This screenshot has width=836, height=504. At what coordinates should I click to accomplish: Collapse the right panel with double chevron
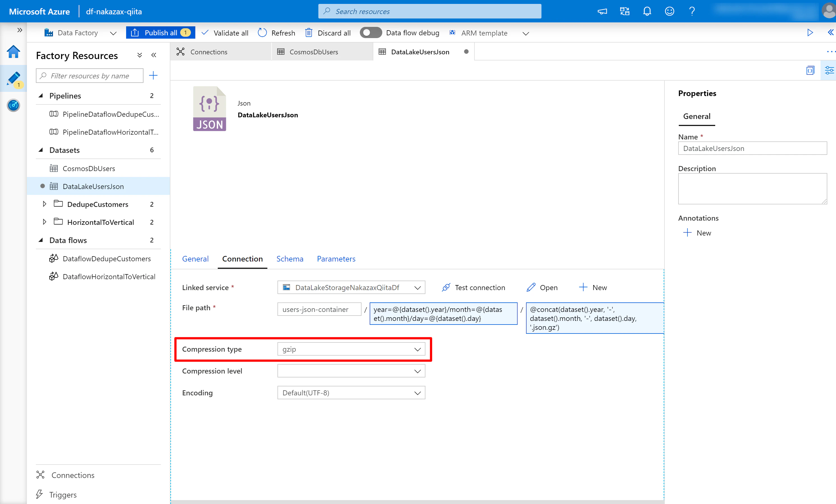tap(830, 32)
